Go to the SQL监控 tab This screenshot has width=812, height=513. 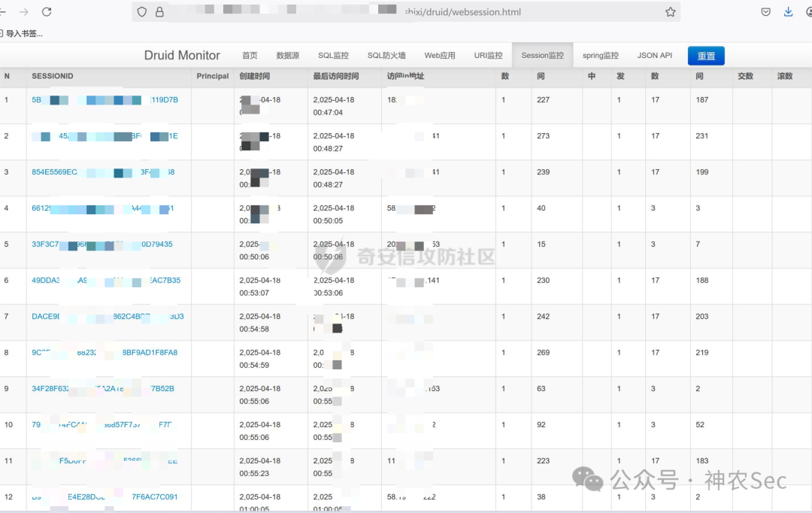[x=334, y=56]
